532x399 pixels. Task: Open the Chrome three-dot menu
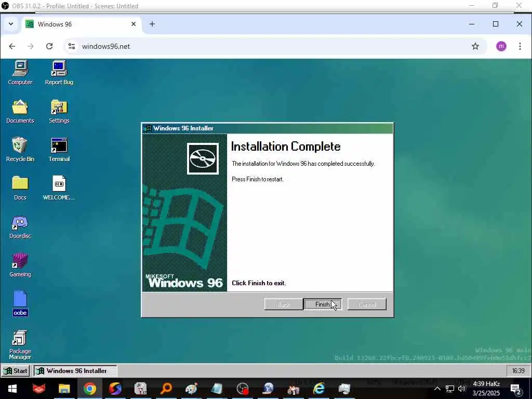(x=520, y=46)
